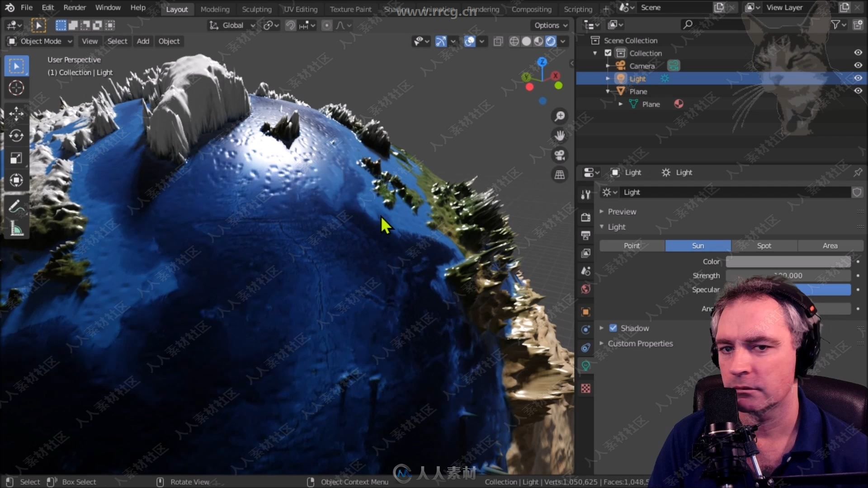Select the Annotate tool

point(16,206)
